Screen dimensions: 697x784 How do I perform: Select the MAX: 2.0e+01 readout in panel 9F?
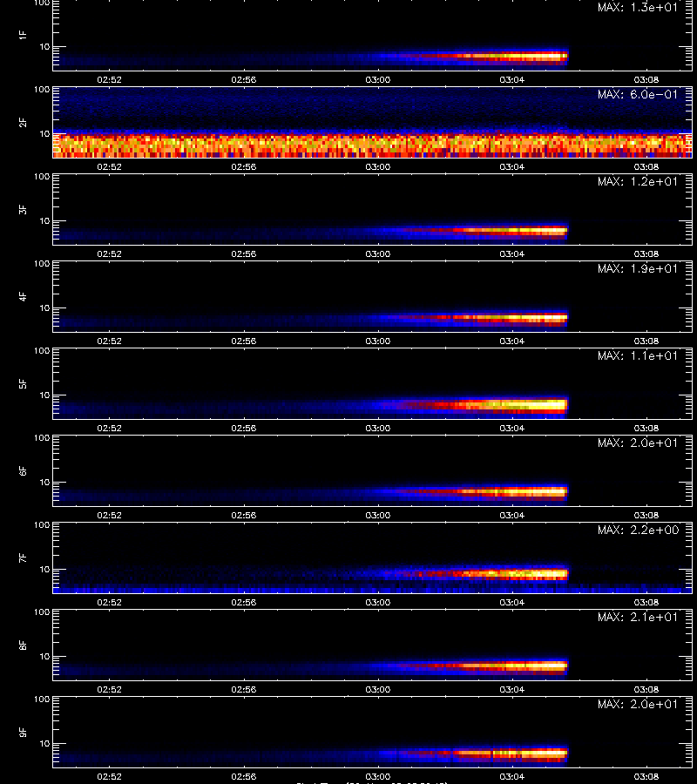[x=638, y=704]
